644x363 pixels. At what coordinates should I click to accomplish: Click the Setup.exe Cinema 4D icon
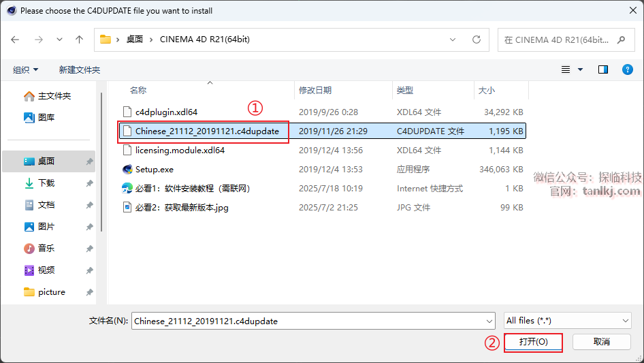tap(127, 170)
